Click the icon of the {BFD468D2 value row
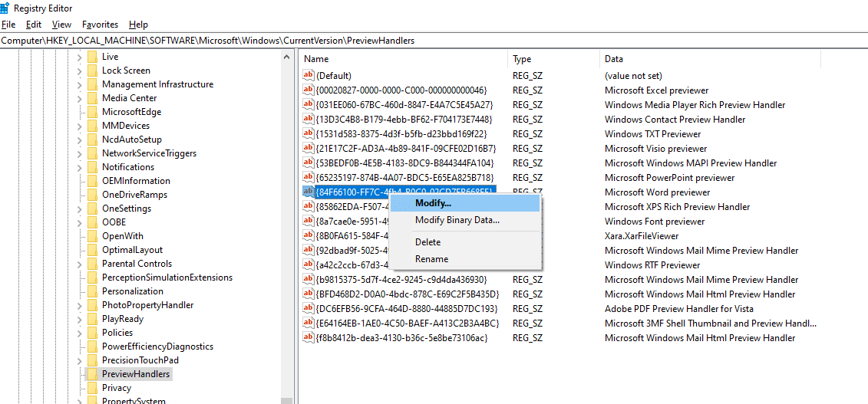Screen dimensions: 868x404 pos(309,294)
